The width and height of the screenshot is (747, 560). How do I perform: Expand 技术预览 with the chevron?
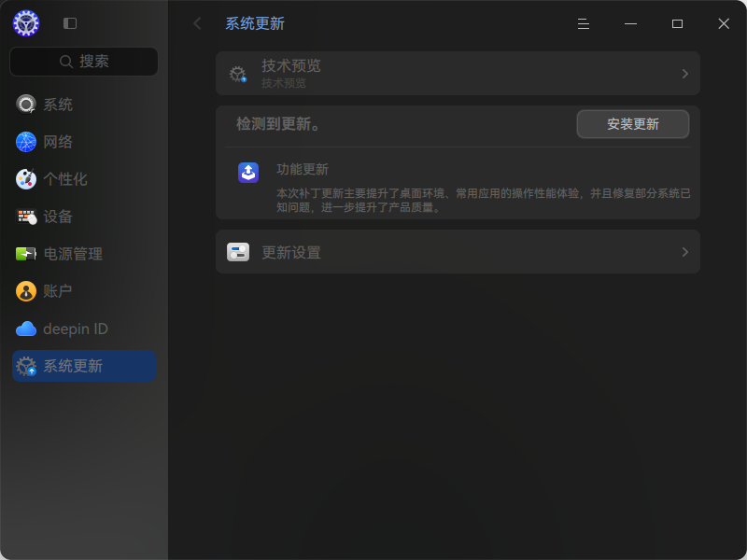[685, 74]
